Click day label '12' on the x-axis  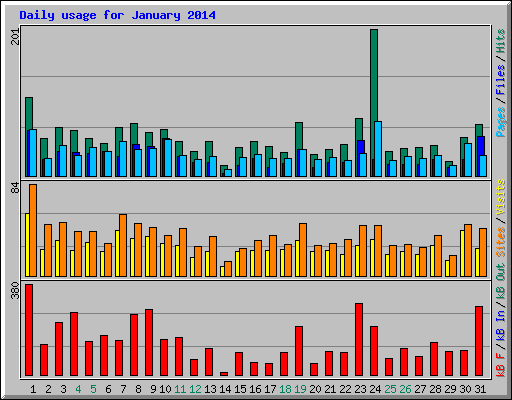point(195,389)
